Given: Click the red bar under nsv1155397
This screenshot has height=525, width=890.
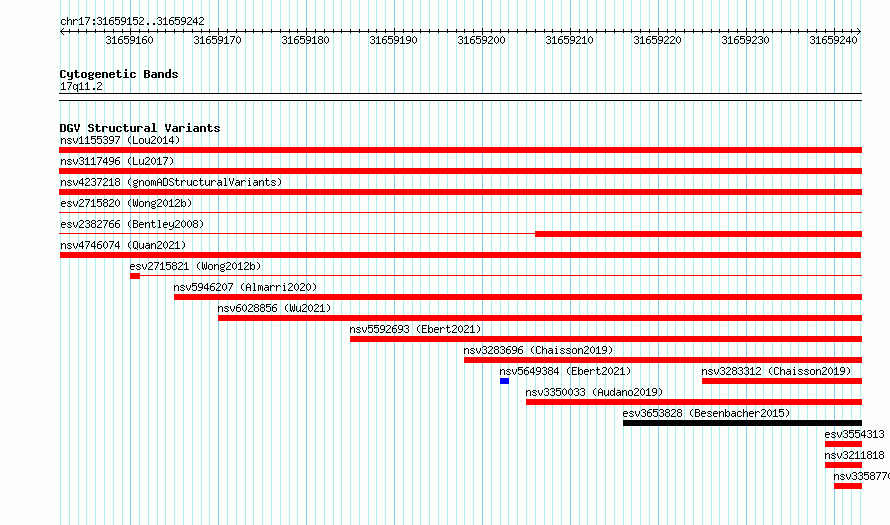Looking at the screenshot, I should (x=460, y=150).
